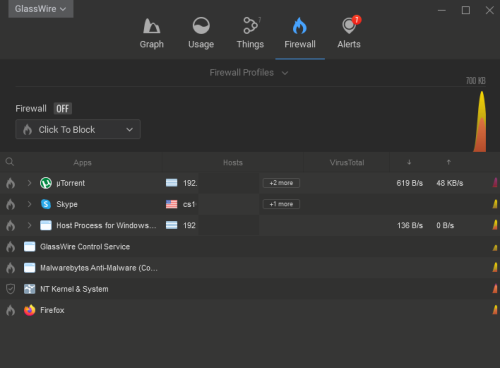Switch to the Usage tab
This screenshot has width=500, height=368.
201,34
